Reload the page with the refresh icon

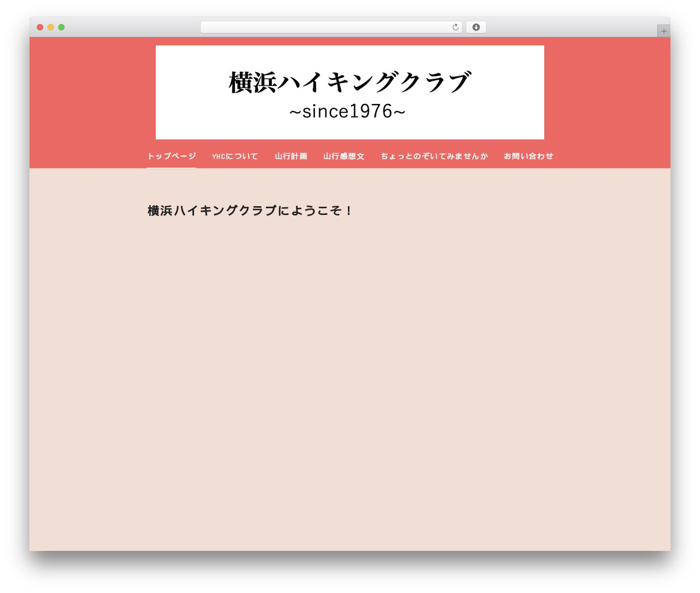455,27
